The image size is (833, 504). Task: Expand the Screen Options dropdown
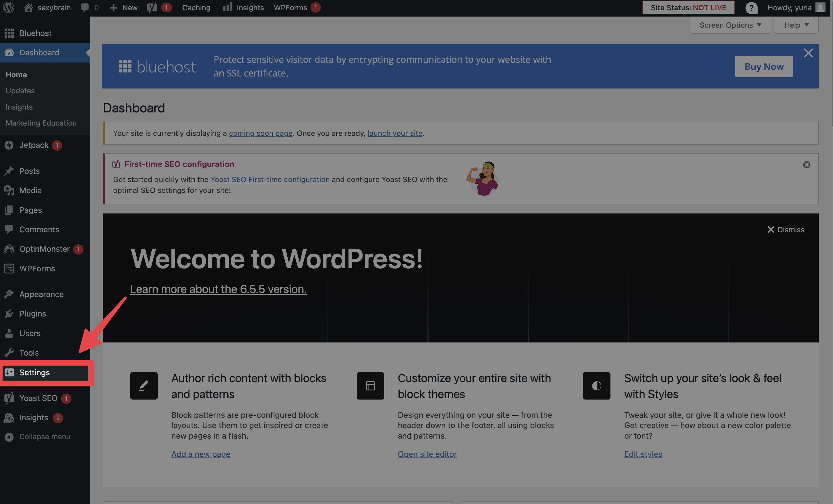pos(730,25)
